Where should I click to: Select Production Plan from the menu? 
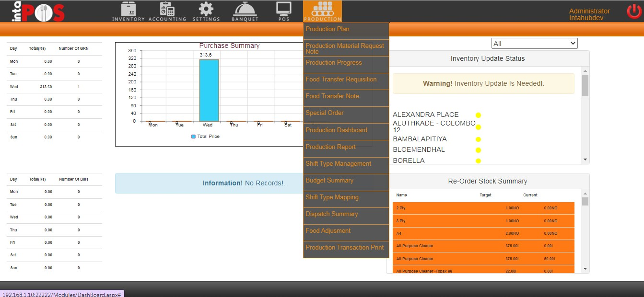click(x=328, y=29)
